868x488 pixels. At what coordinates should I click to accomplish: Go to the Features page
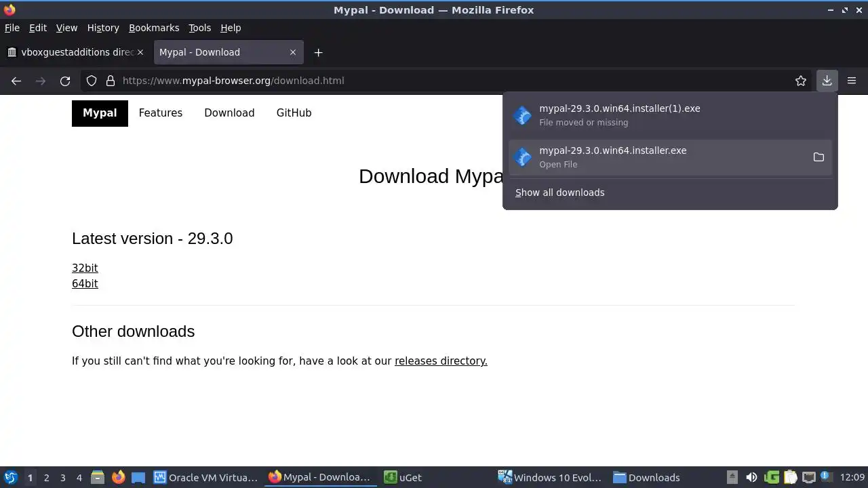pyautogui.click(x=161, y=113)
